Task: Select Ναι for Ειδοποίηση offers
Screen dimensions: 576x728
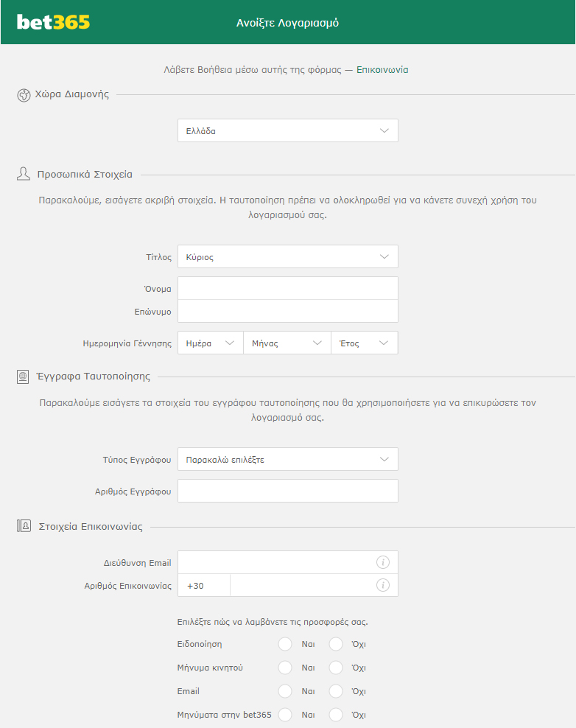Action: 285,645
